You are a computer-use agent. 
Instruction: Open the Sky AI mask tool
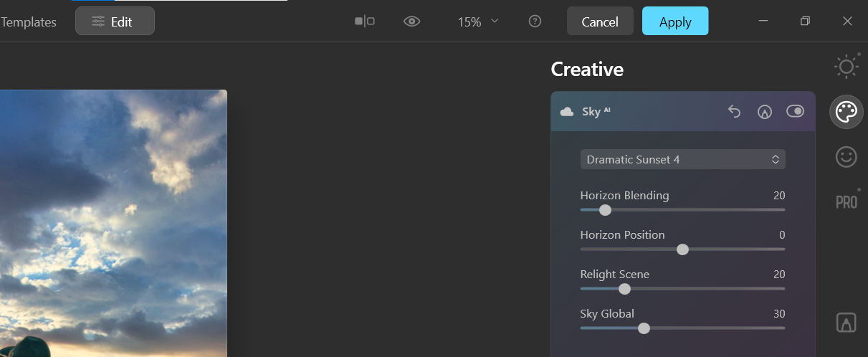(765, 111)
